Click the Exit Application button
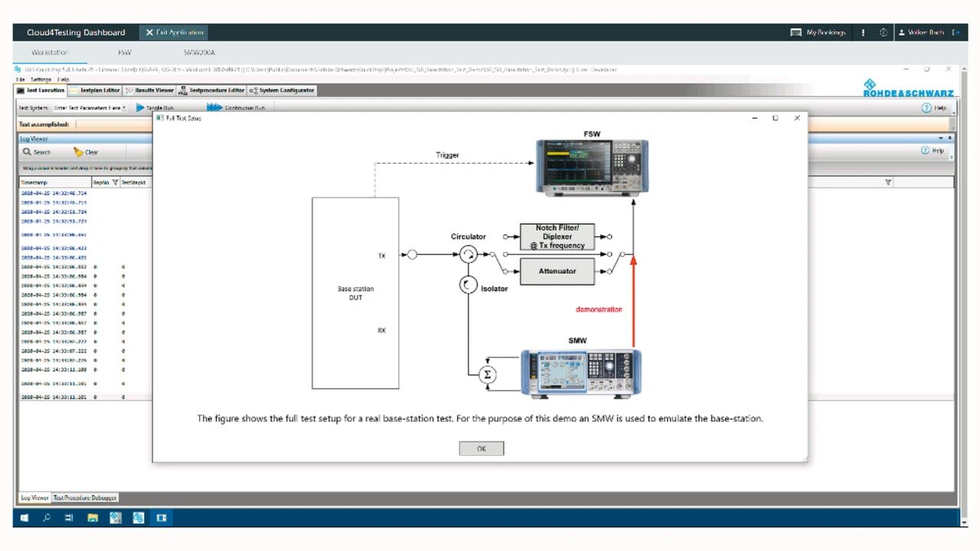Viewport: 980px width, 551px height. 174,32
